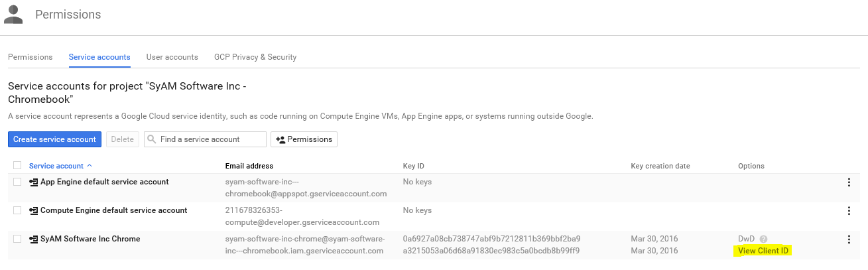The height and width of the screenshot is (270, 868).
Task: Click the DwD help question mark icon
Action: (x=763, y=239)
